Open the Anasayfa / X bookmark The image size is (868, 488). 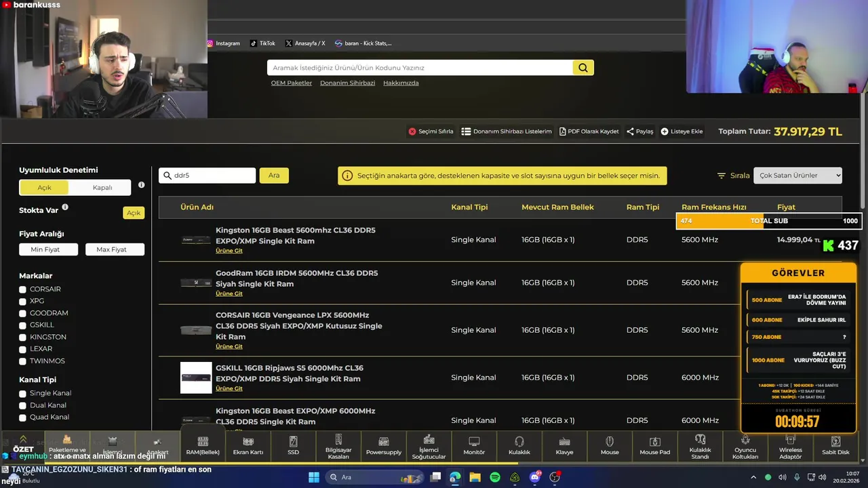(x=305, y=43)
